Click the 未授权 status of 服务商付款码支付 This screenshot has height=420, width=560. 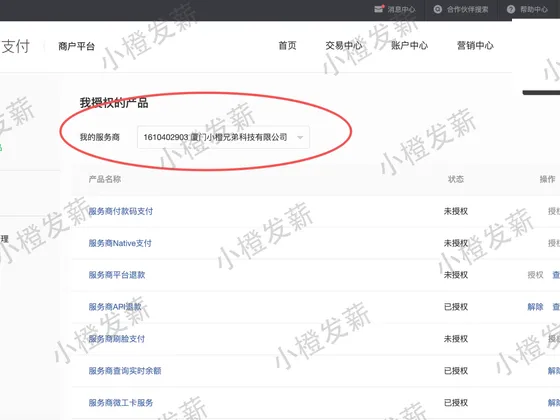tap(456, 211)
